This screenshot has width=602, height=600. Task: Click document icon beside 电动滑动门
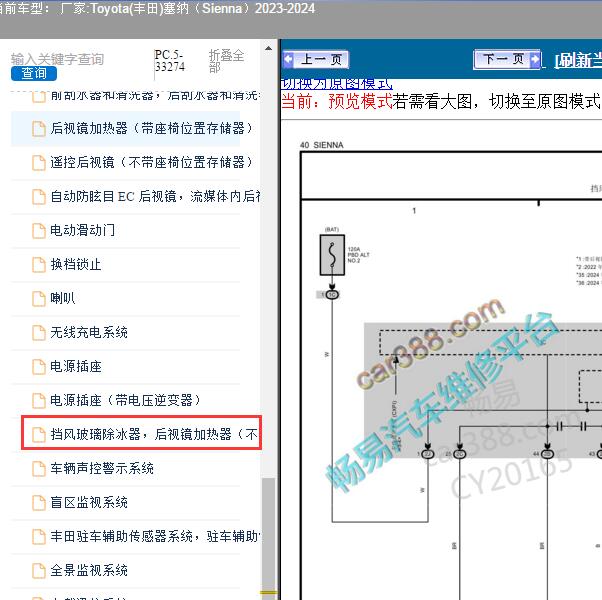point(39,231)
